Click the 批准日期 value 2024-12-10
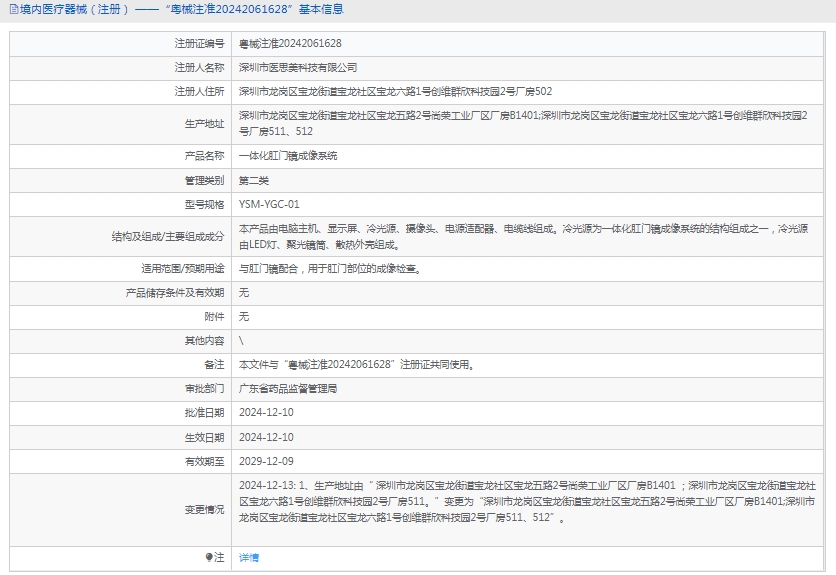 266,413
